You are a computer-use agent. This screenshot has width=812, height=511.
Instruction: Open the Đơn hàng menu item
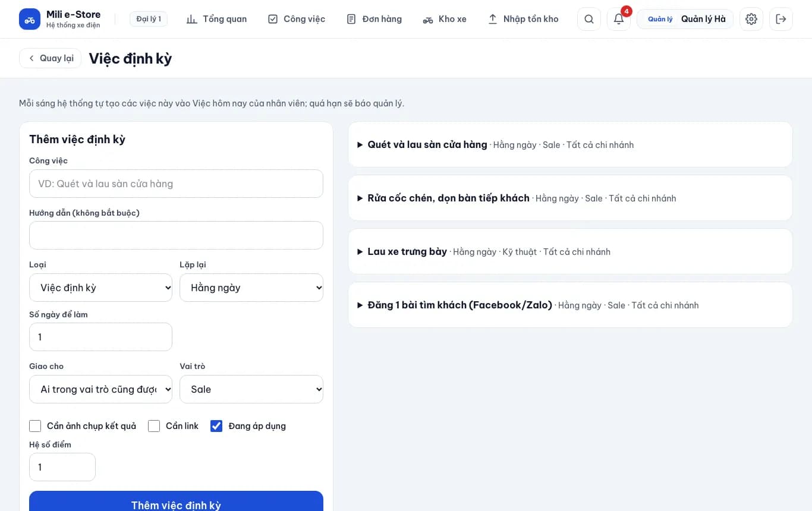374,19
